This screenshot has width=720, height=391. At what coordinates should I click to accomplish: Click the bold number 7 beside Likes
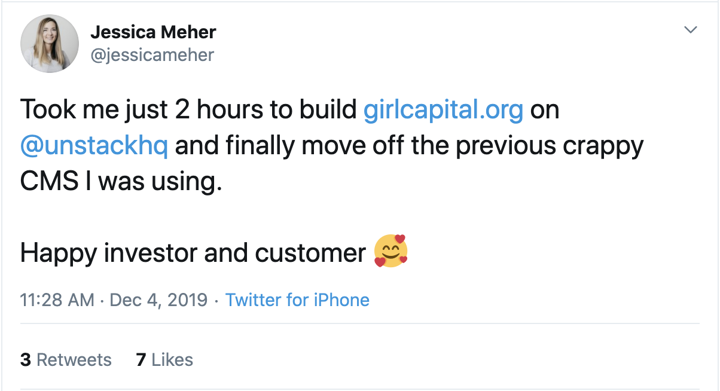(x=141, y=360)
